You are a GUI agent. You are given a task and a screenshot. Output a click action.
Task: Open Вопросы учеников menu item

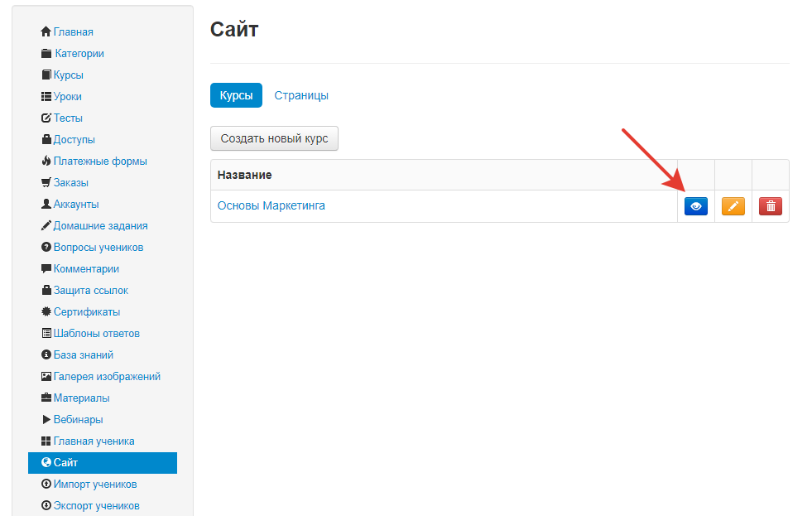coord(98,248)
